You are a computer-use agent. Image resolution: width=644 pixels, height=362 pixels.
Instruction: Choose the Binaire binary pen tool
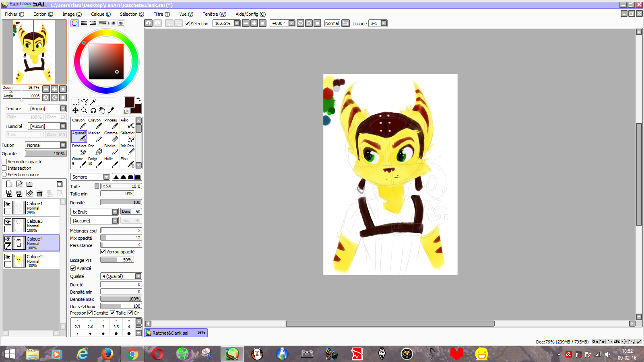pos(111,149)
